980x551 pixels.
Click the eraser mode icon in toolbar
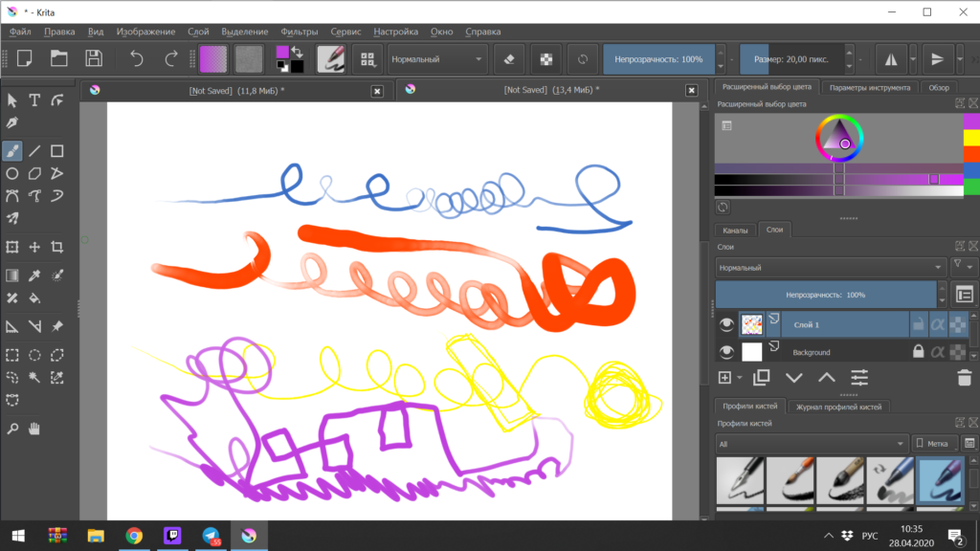tap(508, 58)
